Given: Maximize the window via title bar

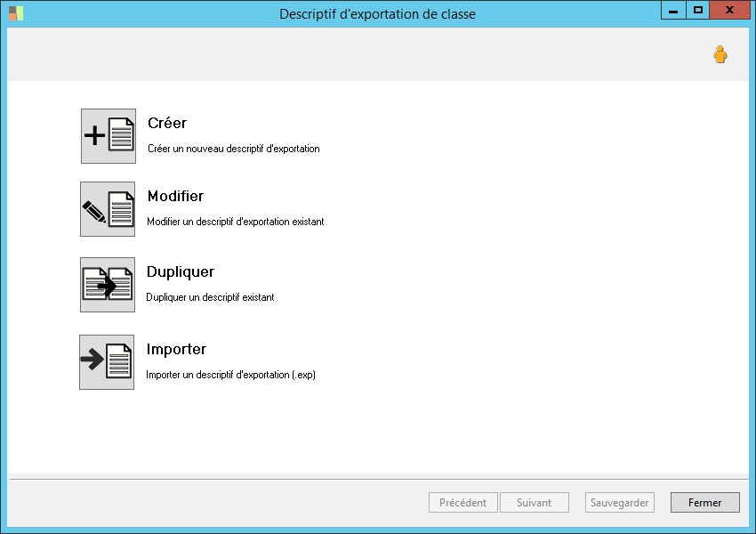Looking at the screenshot, I should pyautogui.click(x=697, y=10).
